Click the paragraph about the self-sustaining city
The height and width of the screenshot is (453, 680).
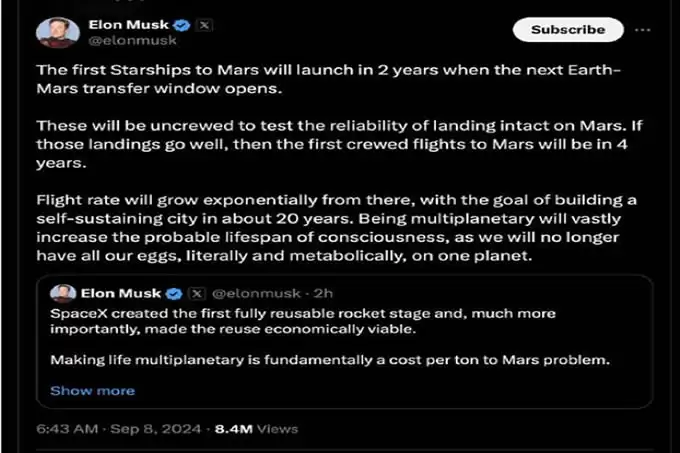tap(337, 228)
